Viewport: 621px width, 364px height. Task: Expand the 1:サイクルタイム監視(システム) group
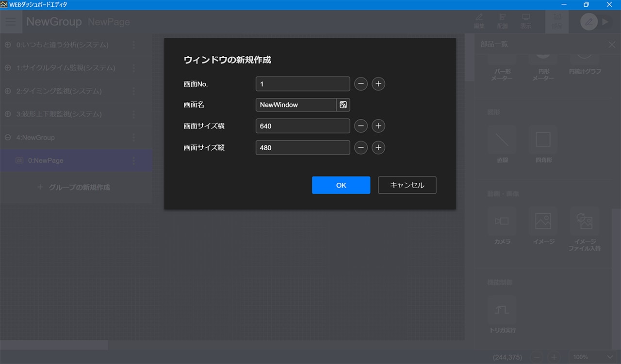coord(8,68)
